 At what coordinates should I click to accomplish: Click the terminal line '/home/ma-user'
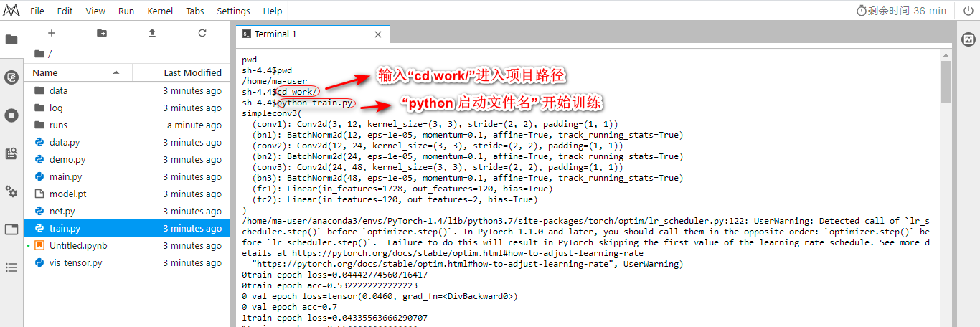click(274, 81)
